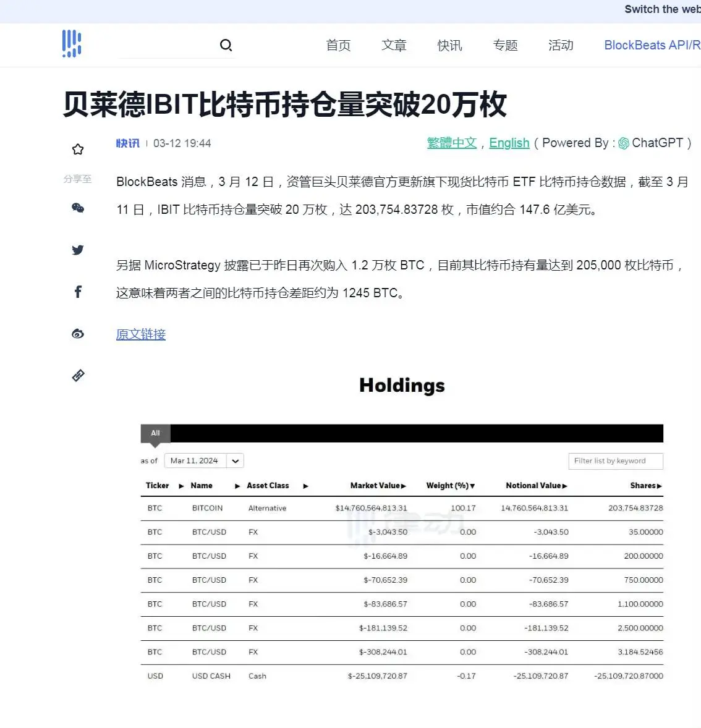Click the timestamp 03-12 19:44
This screenshot has height=728, width=701.
point(182,143)
